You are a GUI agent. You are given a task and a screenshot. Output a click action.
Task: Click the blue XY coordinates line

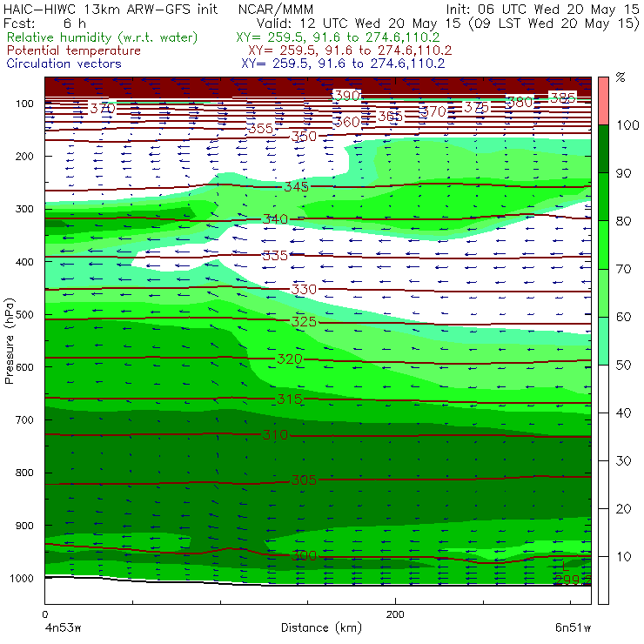pyautogui.click(x=343, y=64)
